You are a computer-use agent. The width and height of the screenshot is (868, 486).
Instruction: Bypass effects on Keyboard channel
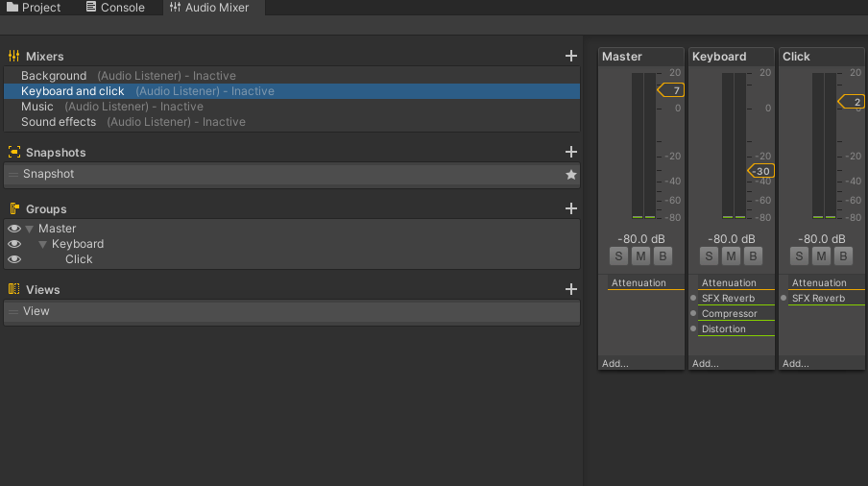[x=753, y=256]
